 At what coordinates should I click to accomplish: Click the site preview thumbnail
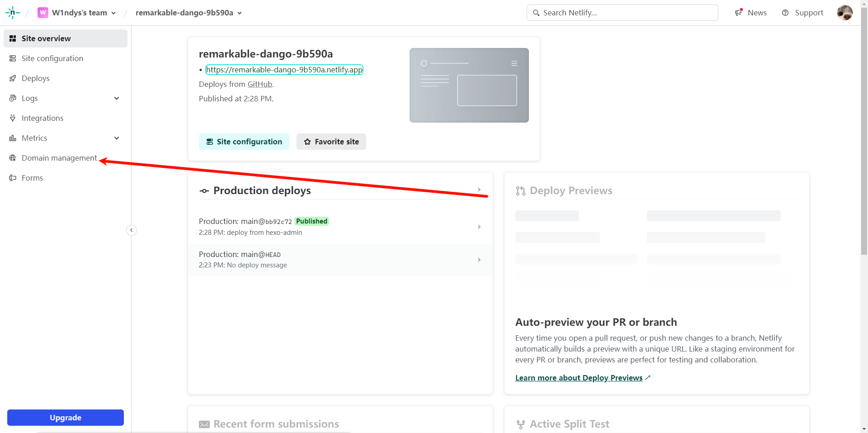pos(469,85)
